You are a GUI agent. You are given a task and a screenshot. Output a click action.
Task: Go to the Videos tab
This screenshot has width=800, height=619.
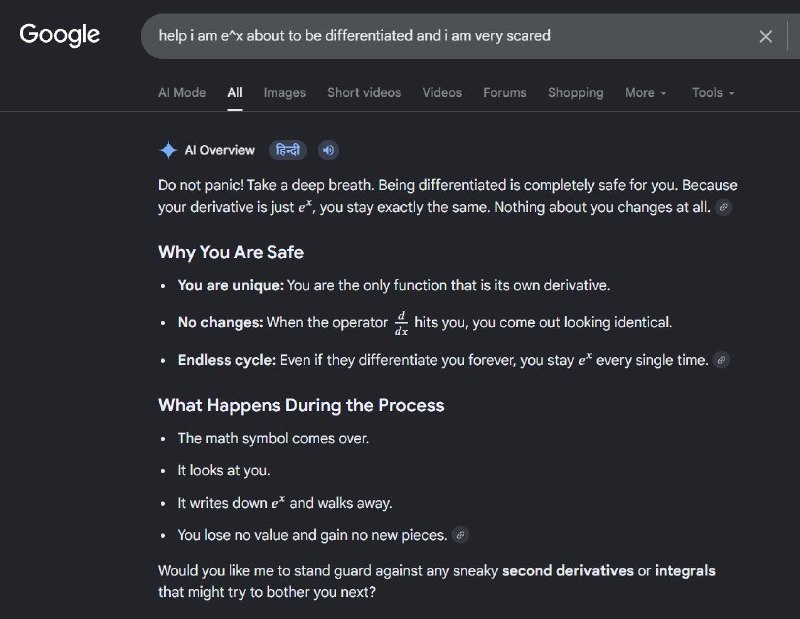coord(442,93)
